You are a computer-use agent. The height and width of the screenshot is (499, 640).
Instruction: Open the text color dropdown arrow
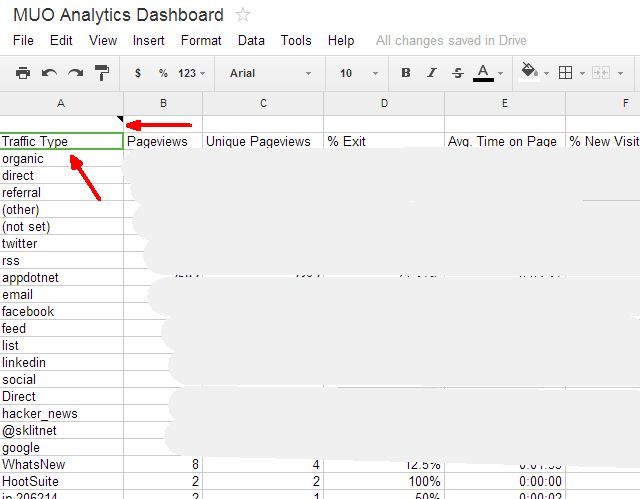(501, 73)
